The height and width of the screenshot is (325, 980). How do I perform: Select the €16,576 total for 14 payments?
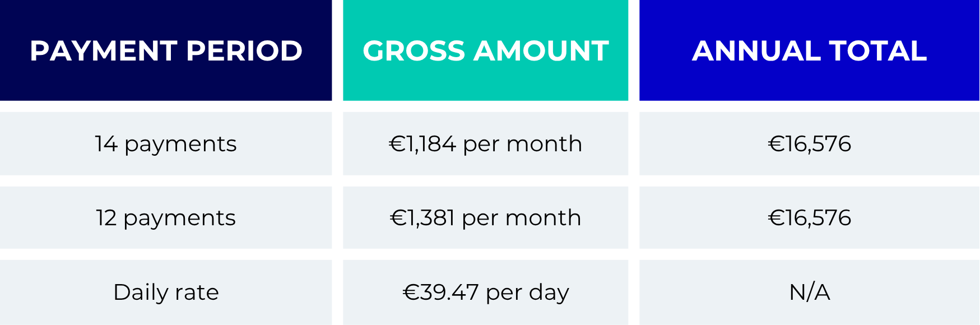click(x=810, y=144)
